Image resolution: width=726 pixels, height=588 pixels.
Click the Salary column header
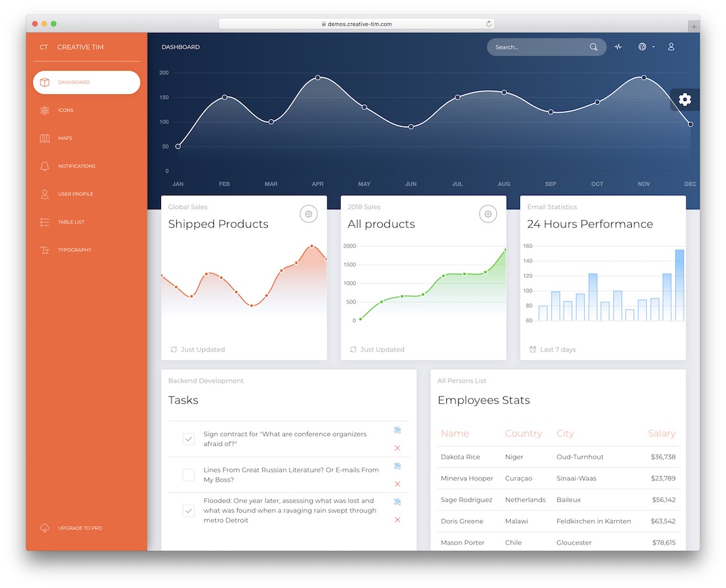tap(661, 434)
